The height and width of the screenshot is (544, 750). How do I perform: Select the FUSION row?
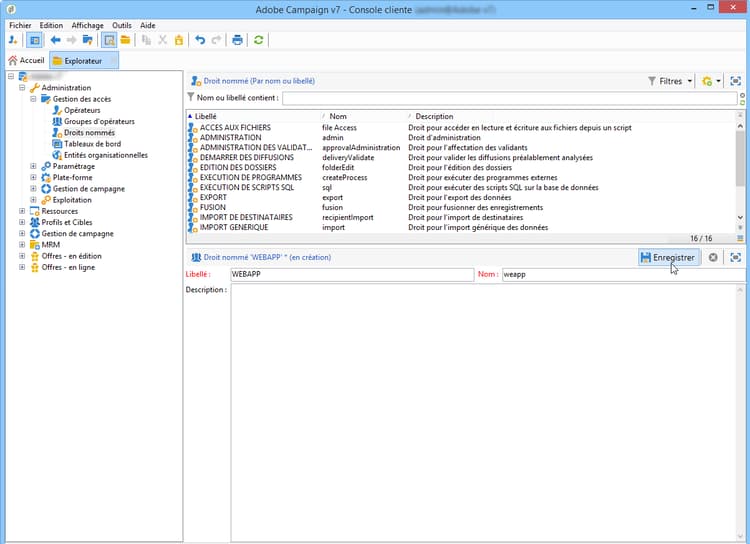pyautogui.click(x=461, y=207)
